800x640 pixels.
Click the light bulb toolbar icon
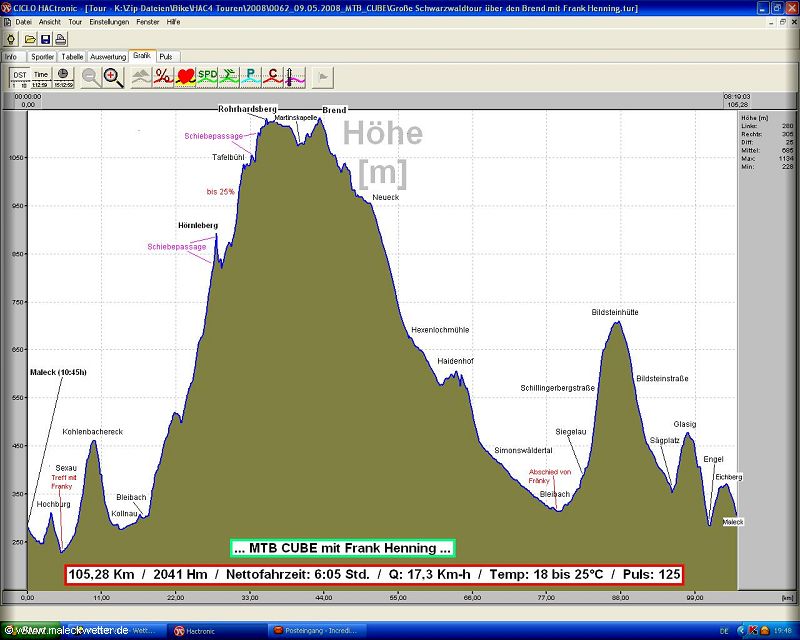click(x=10, y=38)
